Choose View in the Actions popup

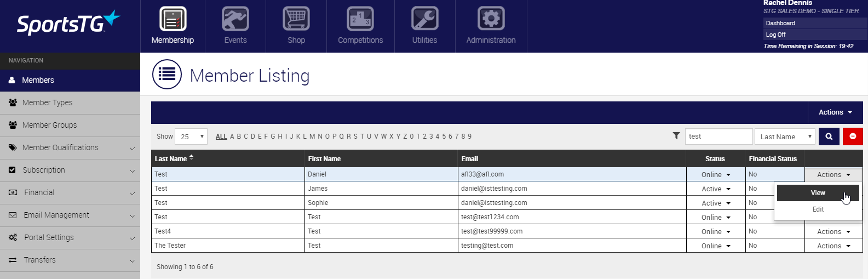point(818,193)
